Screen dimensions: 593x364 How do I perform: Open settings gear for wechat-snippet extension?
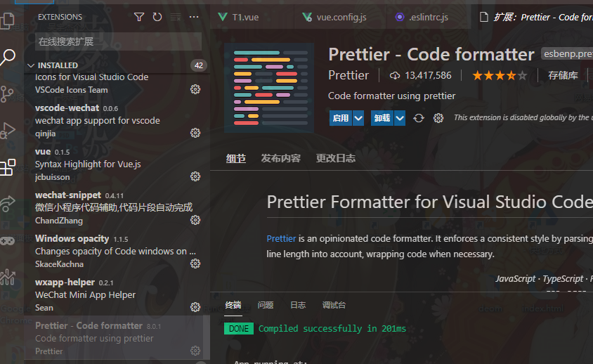[195, 220]
